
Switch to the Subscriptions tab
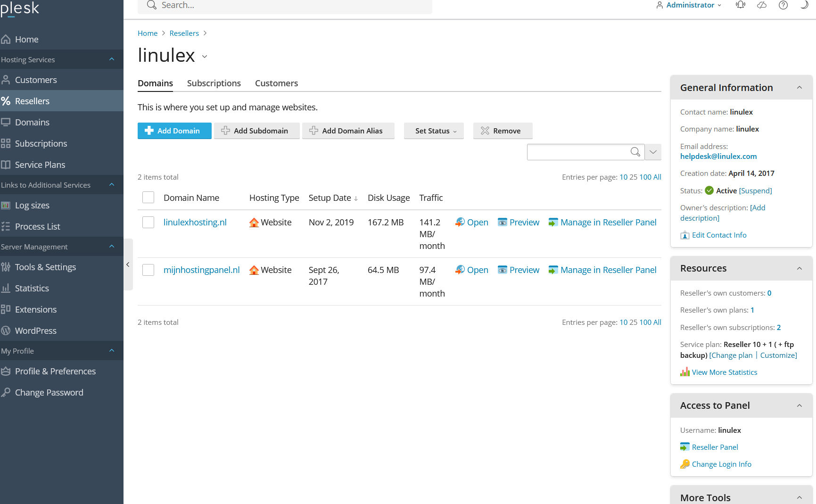click(214, 83)
